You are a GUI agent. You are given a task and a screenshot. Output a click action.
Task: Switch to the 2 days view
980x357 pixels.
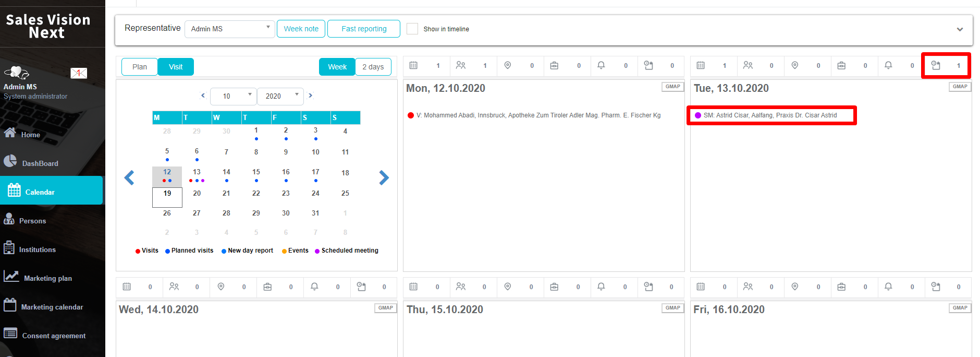click(x=373, y=67)
